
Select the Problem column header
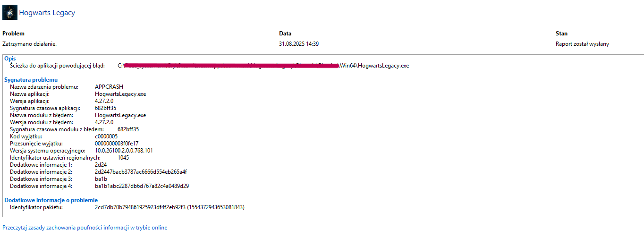click(13, 34)
